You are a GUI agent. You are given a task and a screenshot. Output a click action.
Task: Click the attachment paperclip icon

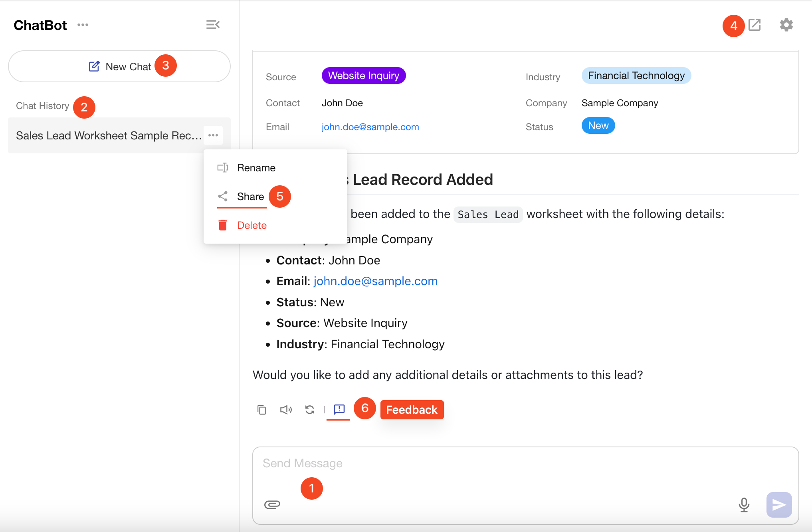coord(272,504)
